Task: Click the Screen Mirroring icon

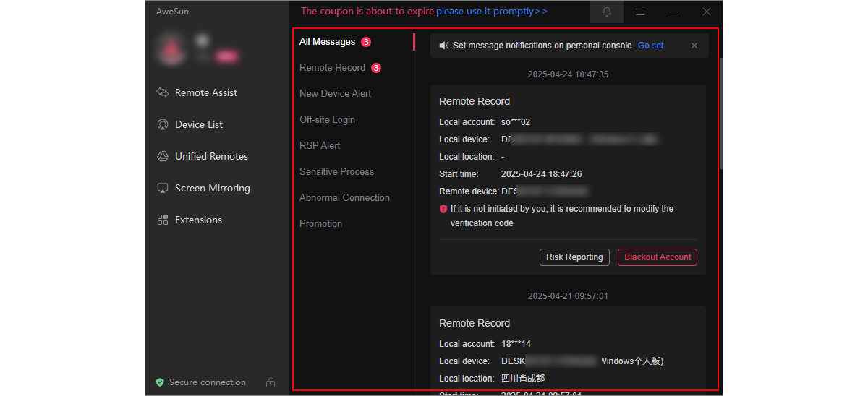Action: [x=162, y=188]
